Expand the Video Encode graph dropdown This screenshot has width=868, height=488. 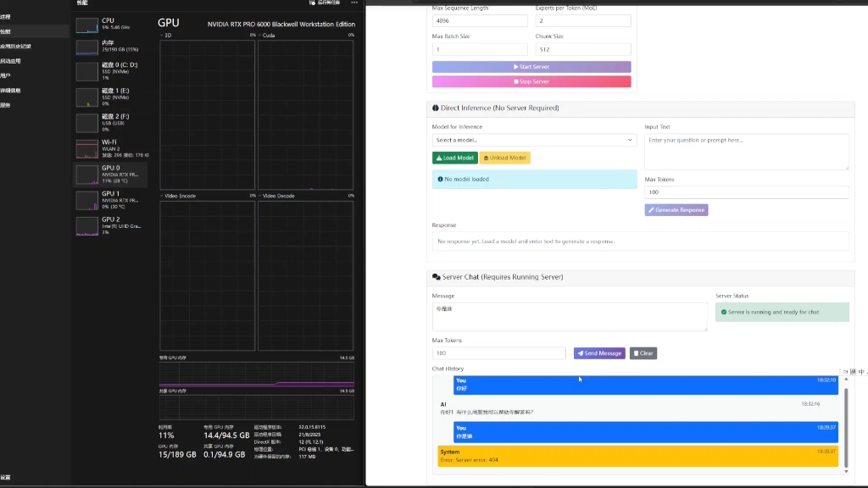[x=163, y=196]
